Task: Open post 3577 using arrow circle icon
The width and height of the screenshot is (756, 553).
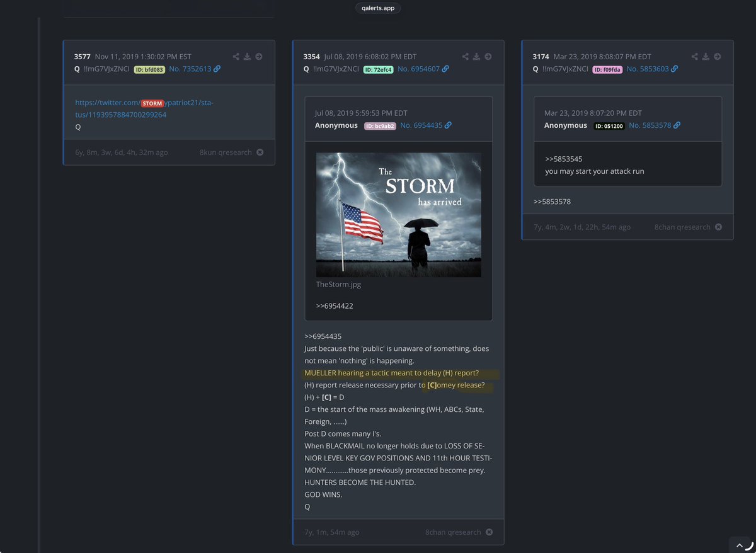Action: (259, 57)
